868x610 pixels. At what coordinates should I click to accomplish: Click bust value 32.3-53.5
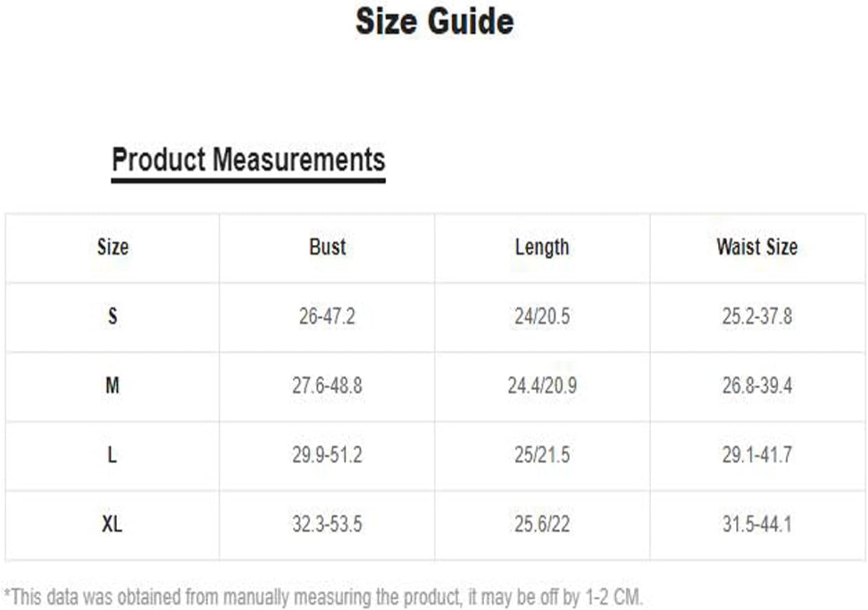point(327,524)
